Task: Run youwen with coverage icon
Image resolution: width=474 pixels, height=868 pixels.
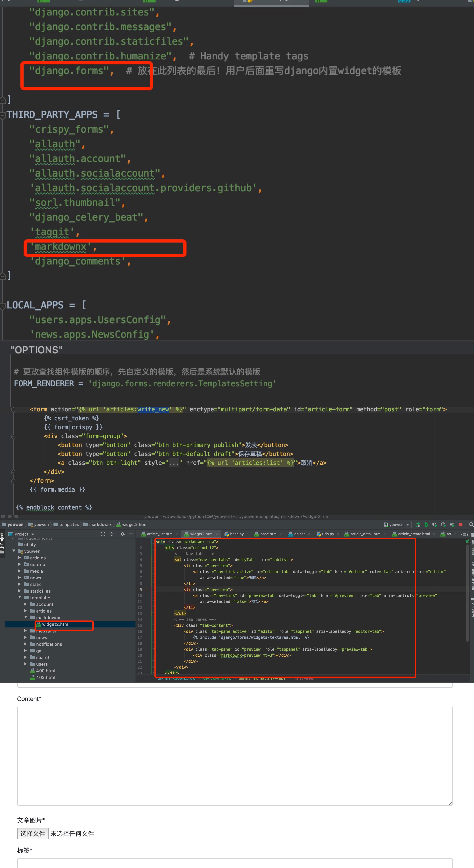Action: click(435, 525)
